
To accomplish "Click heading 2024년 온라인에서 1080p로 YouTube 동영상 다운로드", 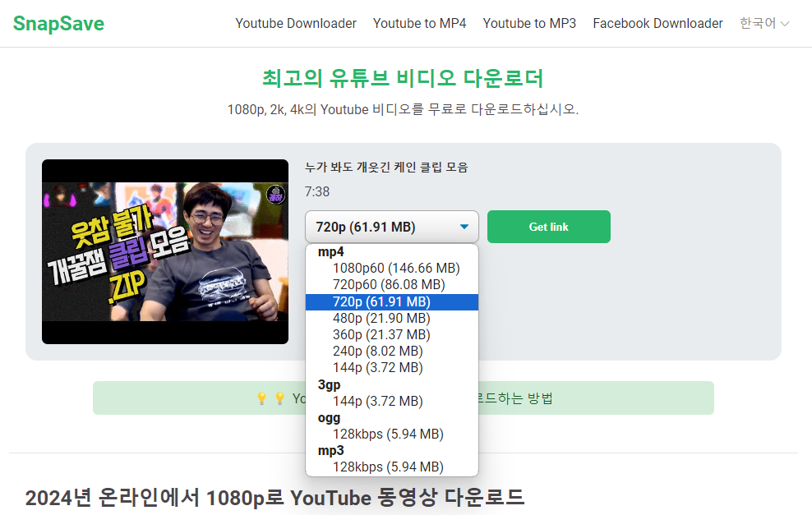I will tap(275, 498).
